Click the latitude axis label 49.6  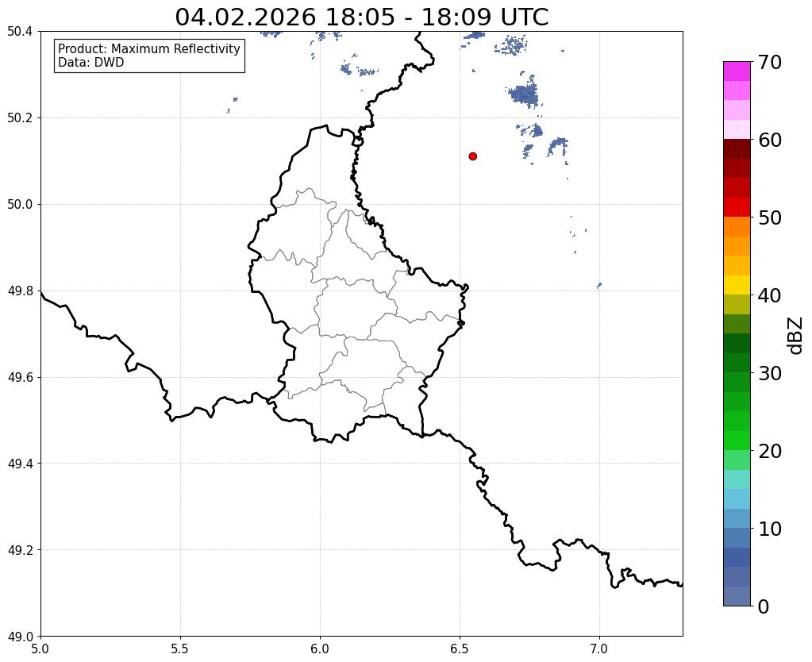coord(20,377)
